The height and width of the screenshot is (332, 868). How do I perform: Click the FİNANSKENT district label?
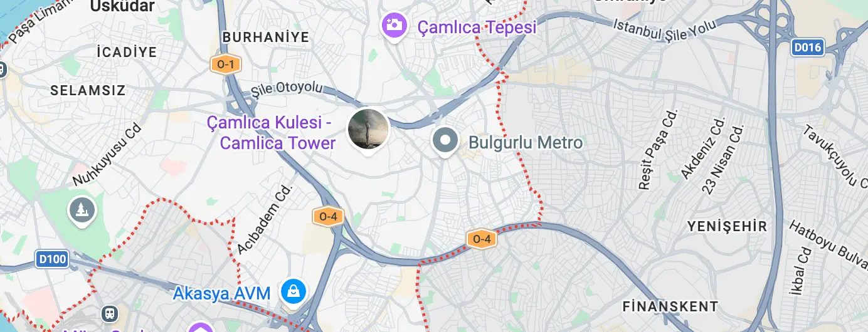point(670,306)
